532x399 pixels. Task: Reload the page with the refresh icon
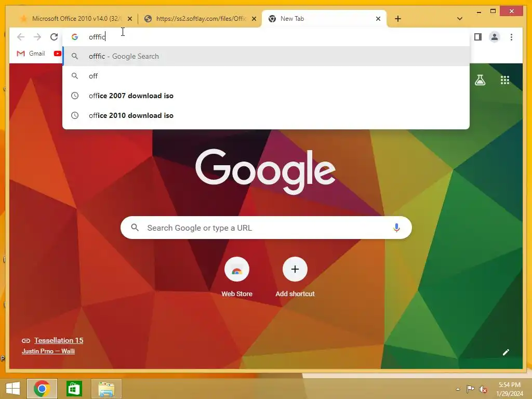pos(54,37)
